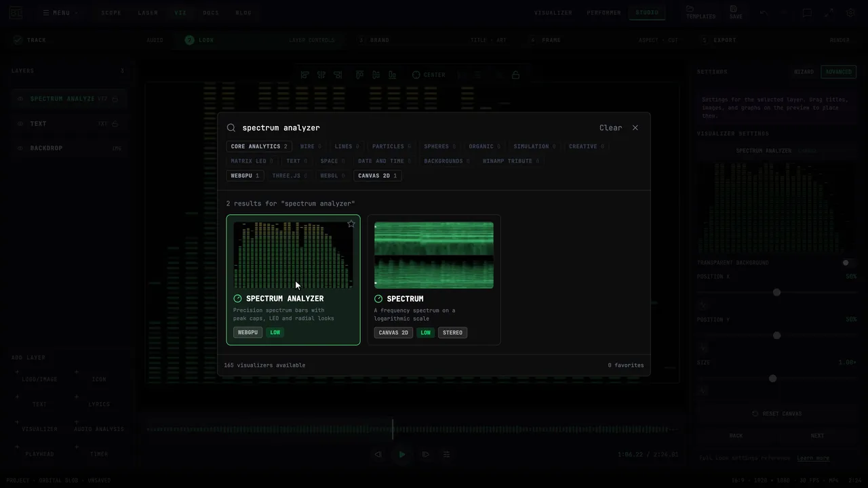Switch to Studio mode
Image resolution: width=868 pixels, height=488 pixels.
[x=647, y=13]
